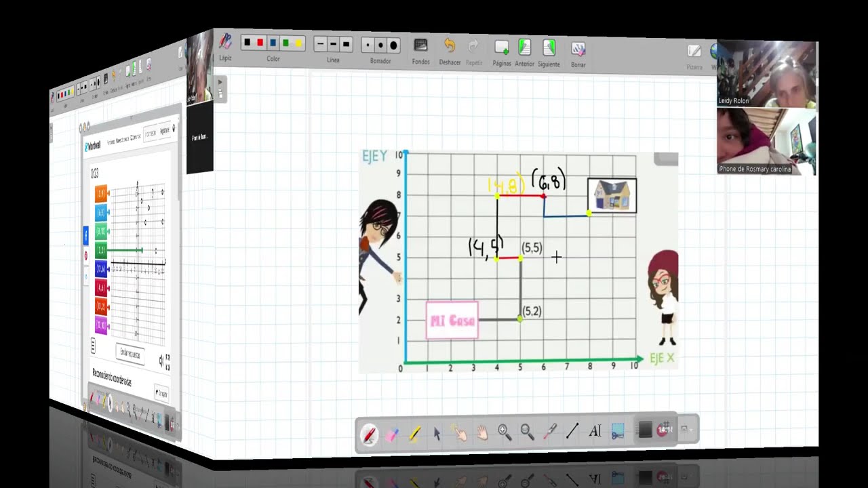Click the Facebook share icon in Wordwall

coord(86,236)
